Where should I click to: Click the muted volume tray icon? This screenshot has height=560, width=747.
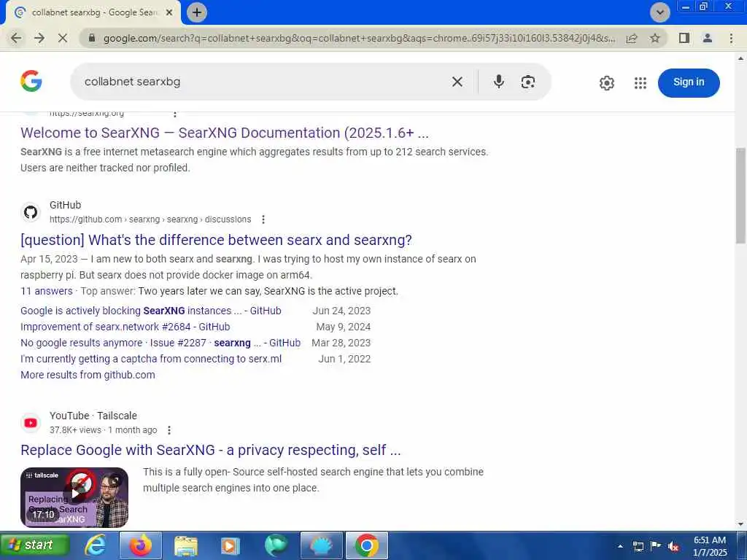[x=673, y=546]
